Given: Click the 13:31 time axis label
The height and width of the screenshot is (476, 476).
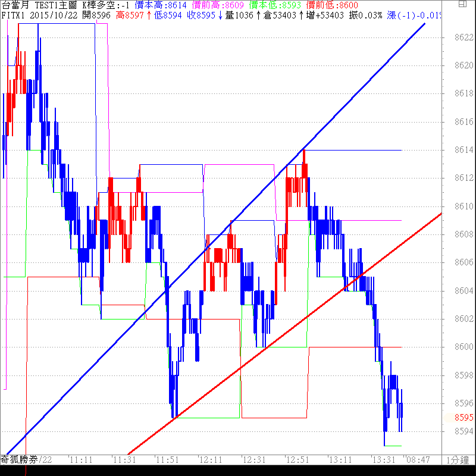Looking at the screenshot, I should pos(383,460).
